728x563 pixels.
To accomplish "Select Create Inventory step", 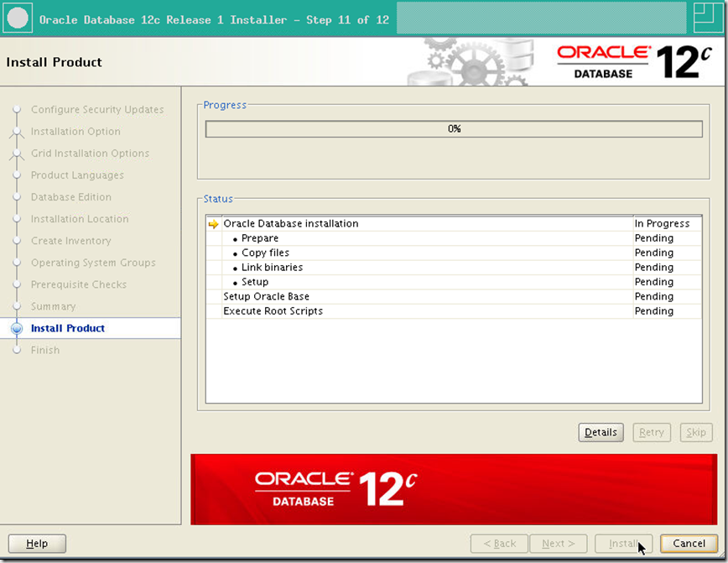I will (x=71, y=241).
